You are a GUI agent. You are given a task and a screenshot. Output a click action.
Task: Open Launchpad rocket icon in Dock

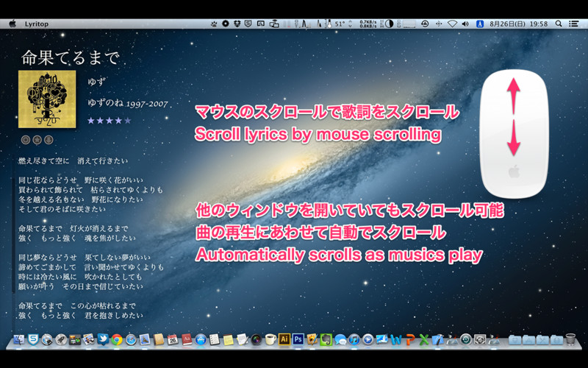point(61,339)
